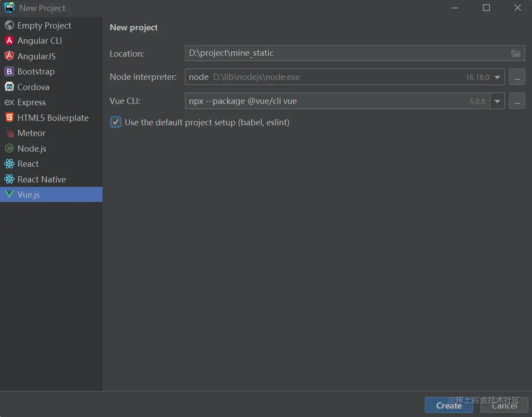Expand the Node interpreter dropdown arrow
This screenshot has width=532, height=417.
click(x=497, y=77)
